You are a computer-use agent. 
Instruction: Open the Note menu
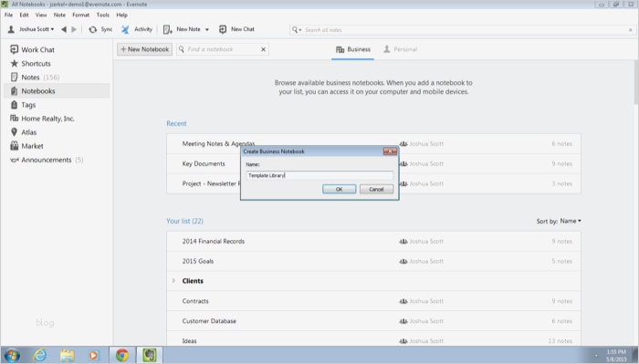coord(59,15)
